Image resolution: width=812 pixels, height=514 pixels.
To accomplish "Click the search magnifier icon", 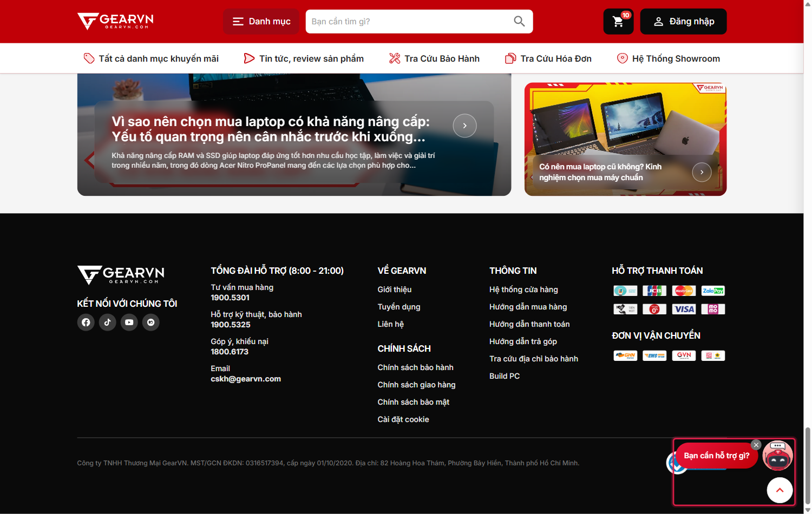I will [x=519, y=22].
